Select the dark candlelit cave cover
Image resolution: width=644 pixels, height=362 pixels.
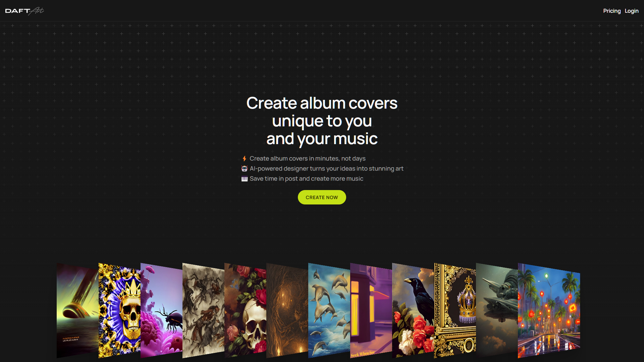(287, 310)
